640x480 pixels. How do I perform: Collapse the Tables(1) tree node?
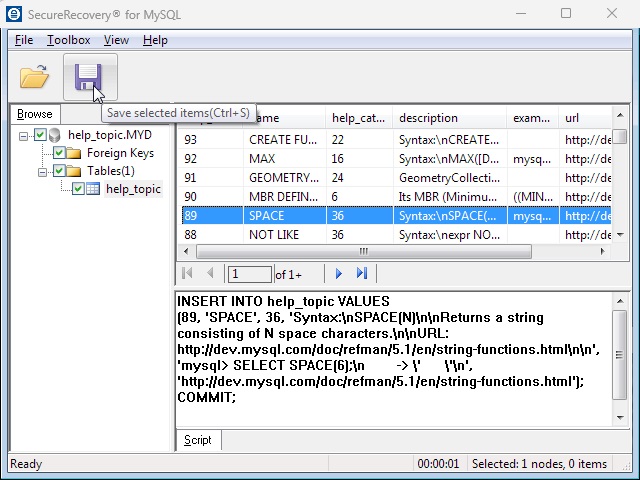pos(43,171)
